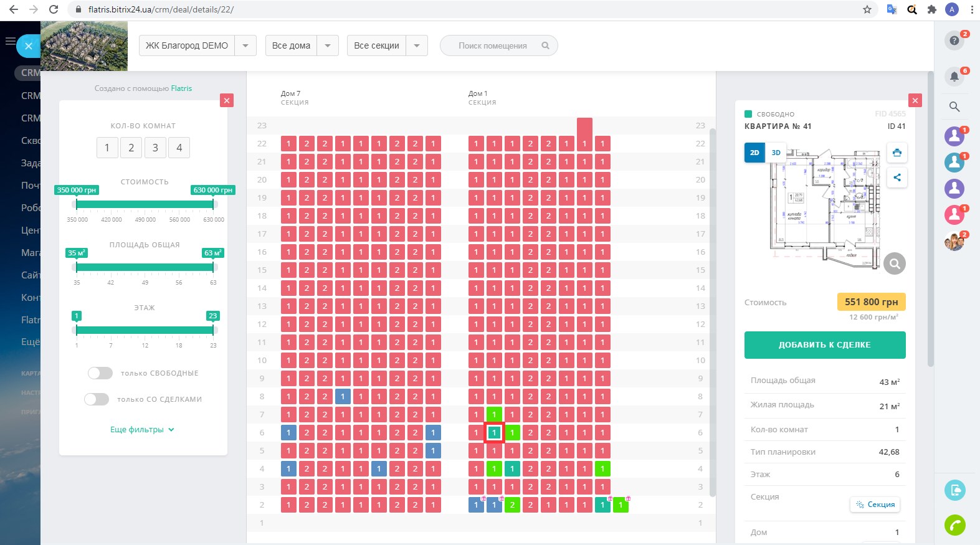Enable the только СО СДЕЛКАМИ toggle
Image resolution: width=980 pixels, height=545 pixels.
[x=97, y=399]
